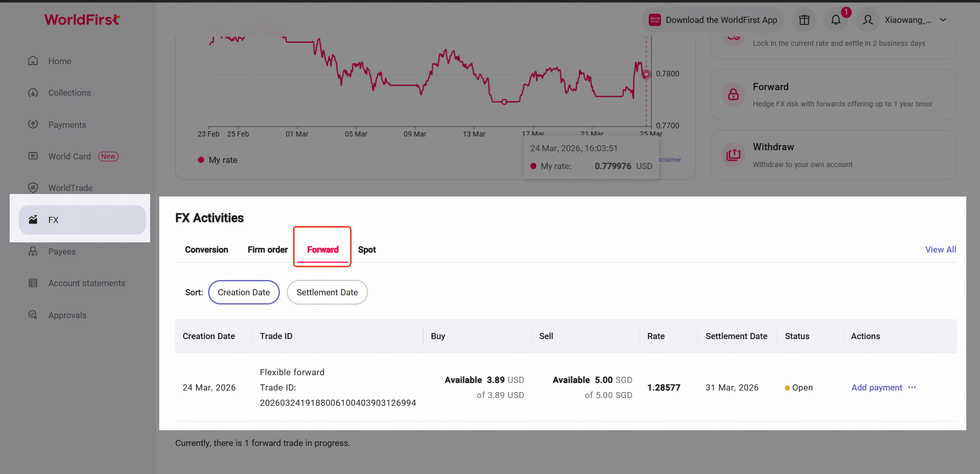Open Collections from the sidebar icon
This screenshot has height=474, width=980.
pyautogui.click(x=33, y=93)
